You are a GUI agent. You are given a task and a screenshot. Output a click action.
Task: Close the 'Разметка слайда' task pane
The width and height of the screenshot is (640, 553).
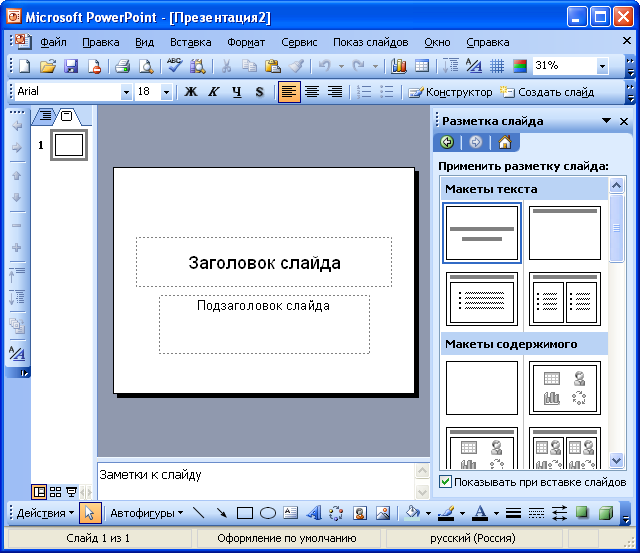click(624, 121)
